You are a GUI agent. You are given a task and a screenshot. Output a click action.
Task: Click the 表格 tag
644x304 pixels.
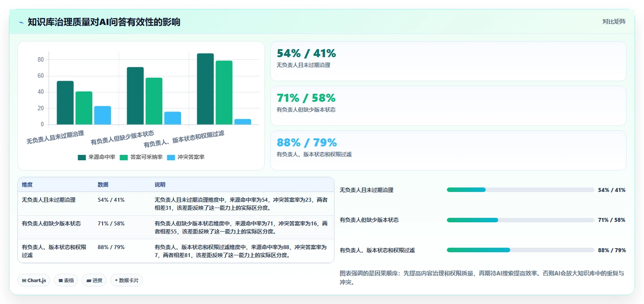[66, 280]
